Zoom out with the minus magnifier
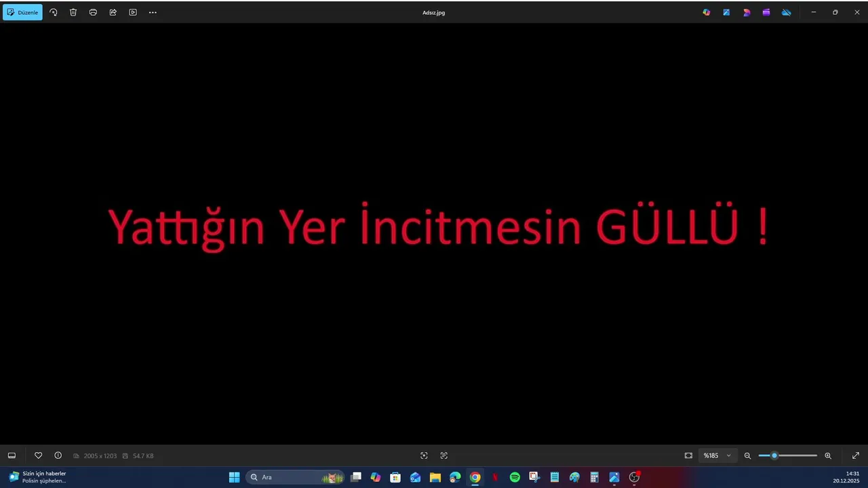This screenshot has width=868, height=488. 747,455
